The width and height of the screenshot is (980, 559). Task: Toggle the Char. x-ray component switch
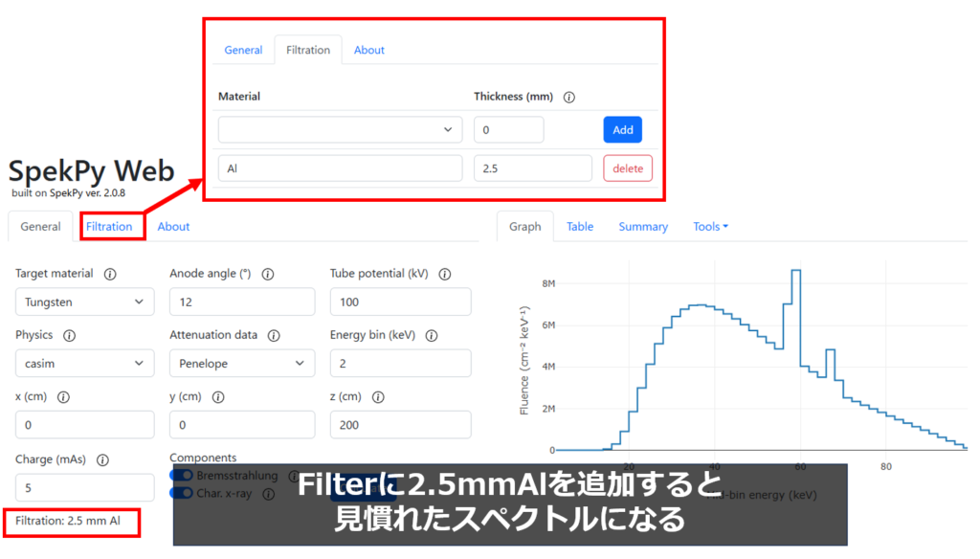coord(181,493)
